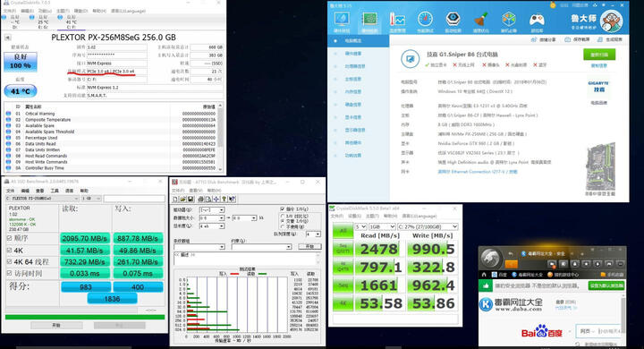The width and height of the screenshot is (644, 349).
Task: Click the 4K button in CrystalDiskMark
Action: (343, 303)
